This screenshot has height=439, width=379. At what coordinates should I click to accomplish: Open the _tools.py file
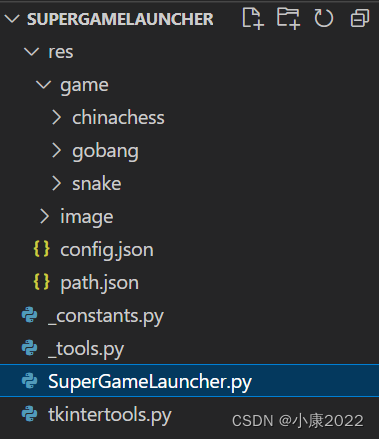click(86, 349)
